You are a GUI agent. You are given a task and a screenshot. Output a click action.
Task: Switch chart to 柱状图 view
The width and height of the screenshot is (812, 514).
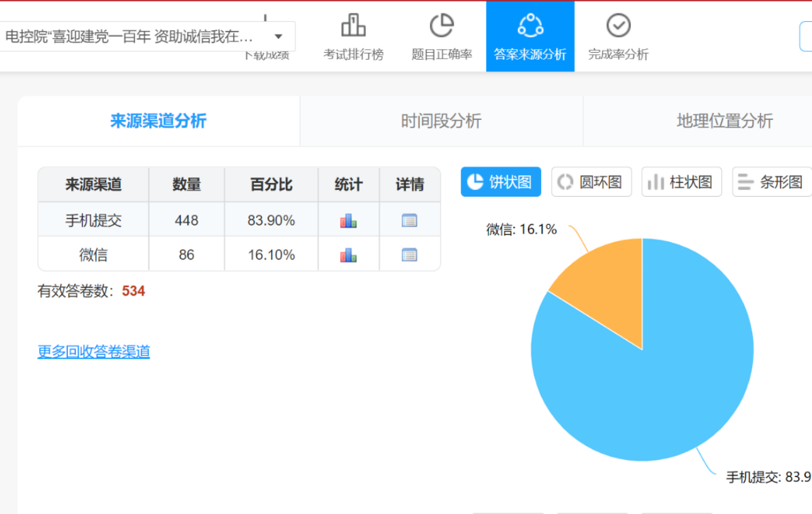pos(681,182)
